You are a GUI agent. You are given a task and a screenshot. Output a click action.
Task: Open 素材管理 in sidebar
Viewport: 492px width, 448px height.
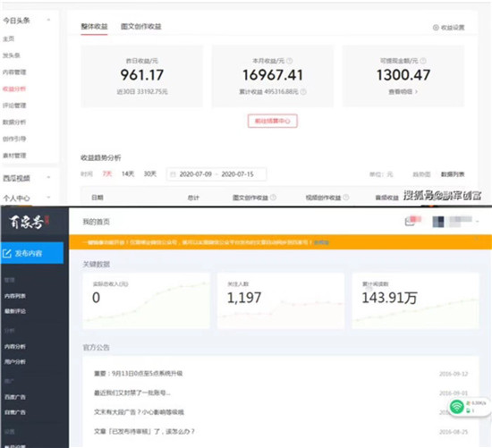click(14, 156)
